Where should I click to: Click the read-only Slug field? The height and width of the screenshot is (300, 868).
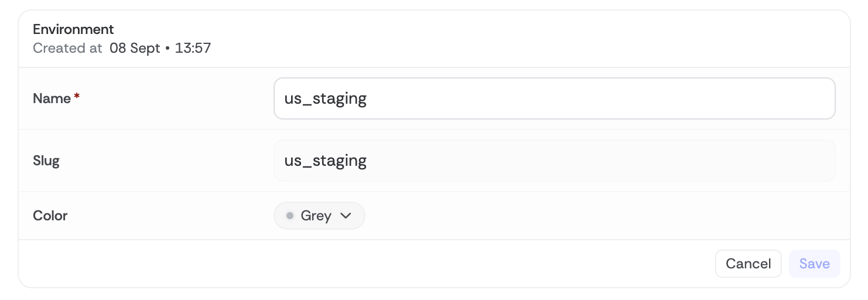(554, 161)
